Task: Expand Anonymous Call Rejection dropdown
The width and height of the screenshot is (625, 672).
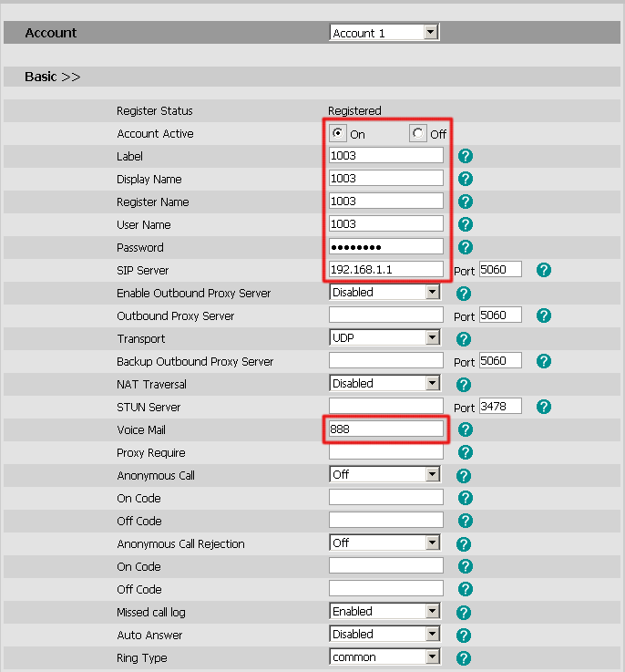Action: (384, 543)
